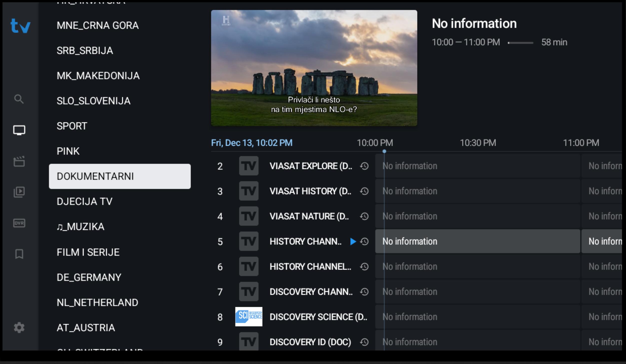Screen dimensions: 626x364
Task: Click the catchup history icon on VIASAT EXPLORE
Action: click(365, 166)
